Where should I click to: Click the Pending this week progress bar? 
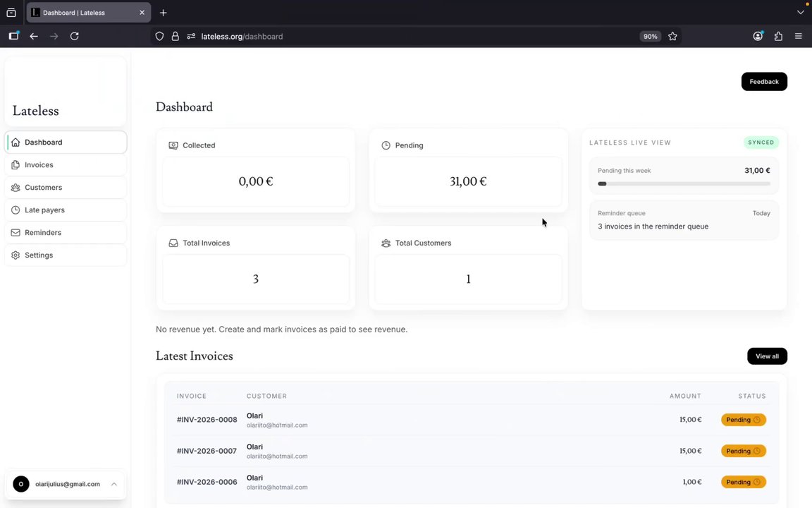(x=684, y=183)
